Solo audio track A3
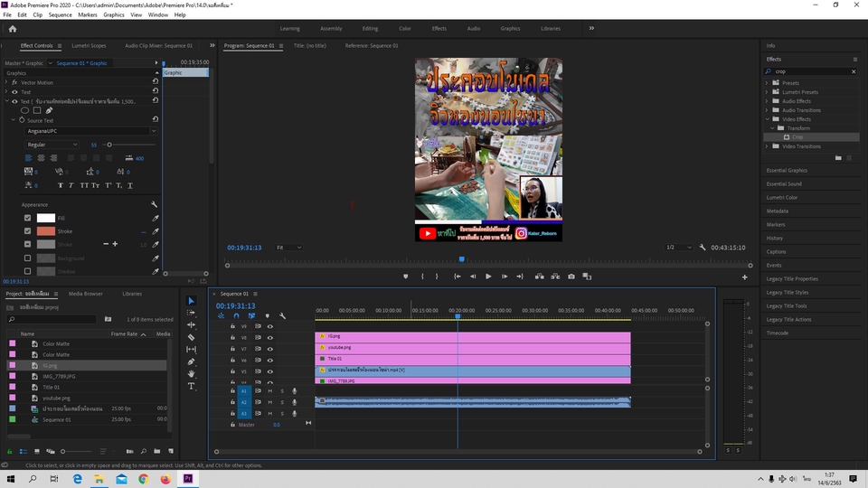 pyautogui.click(x=282, y=413)
